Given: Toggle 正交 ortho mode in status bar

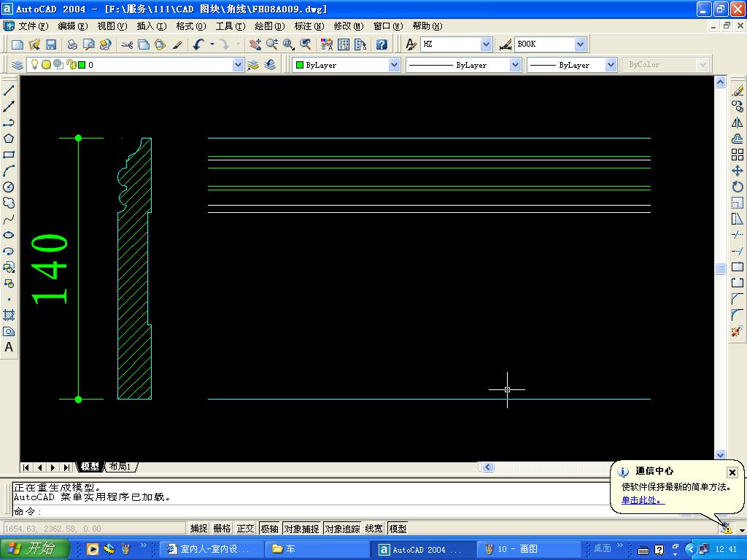Looking at the screenshot, I should pyautogui.click(x=246, y=529).
